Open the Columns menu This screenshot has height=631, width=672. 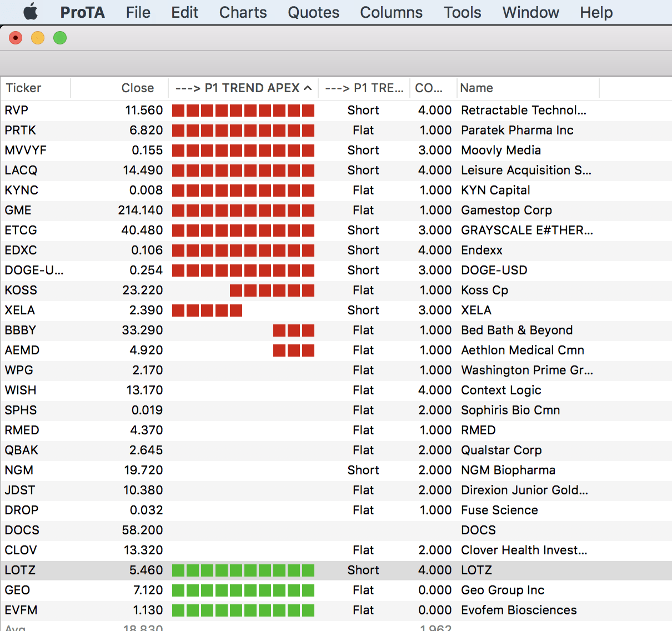coord(391,12)
